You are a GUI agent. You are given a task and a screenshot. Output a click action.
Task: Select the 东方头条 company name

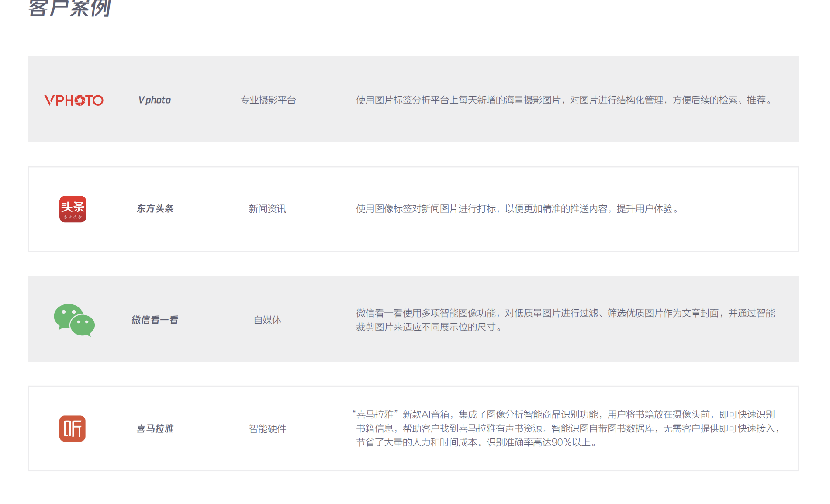155,209
